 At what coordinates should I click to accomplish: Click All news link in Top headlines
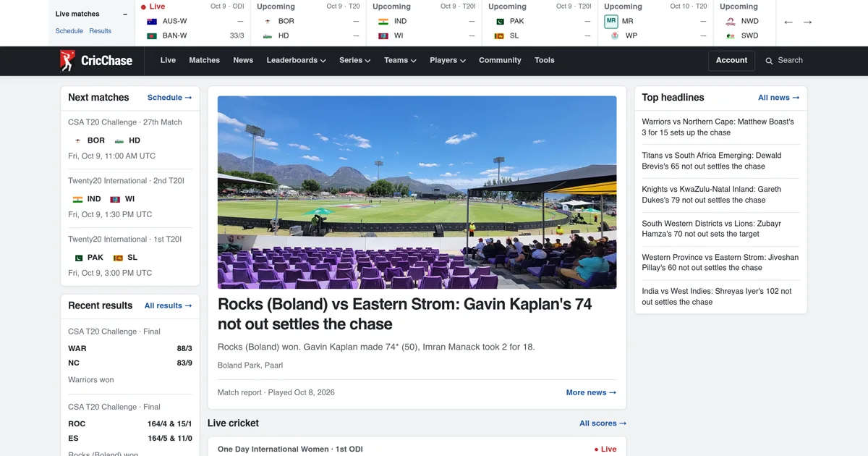[x=778, y=98]
